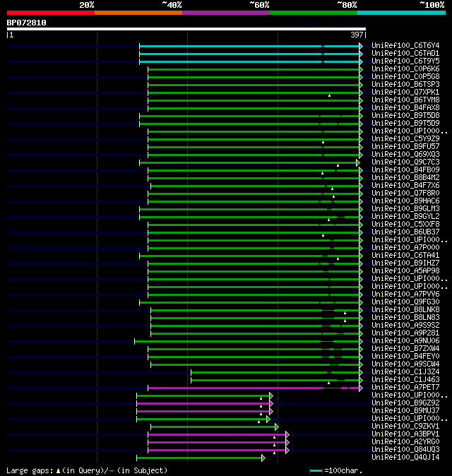This screenshot has width=452, height=476.
Task: Open the UniRef100_B9T5D8 hit label
Action: tap(405, 115)
